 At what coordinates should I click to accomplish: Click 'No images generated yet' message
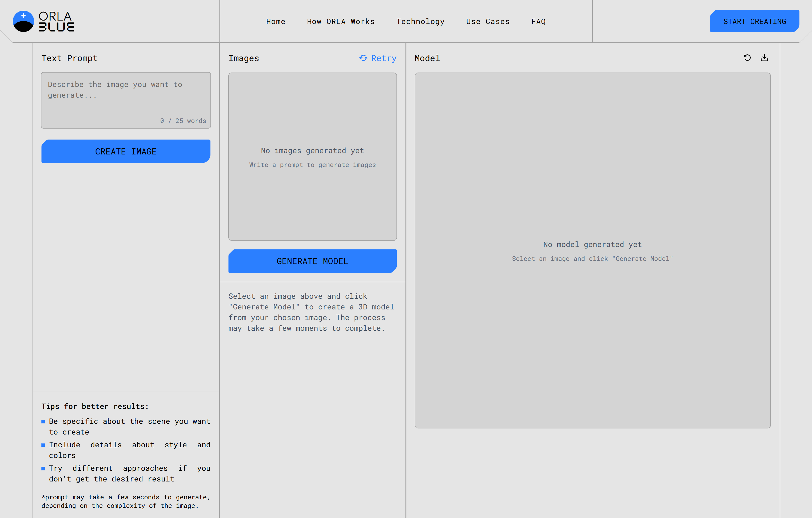coord(312,150)
